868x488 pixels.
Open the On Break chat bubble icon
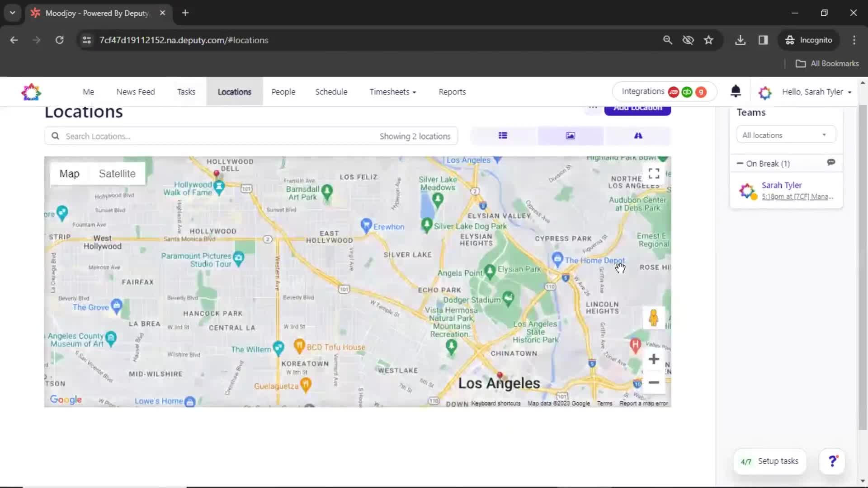[831, 163]
